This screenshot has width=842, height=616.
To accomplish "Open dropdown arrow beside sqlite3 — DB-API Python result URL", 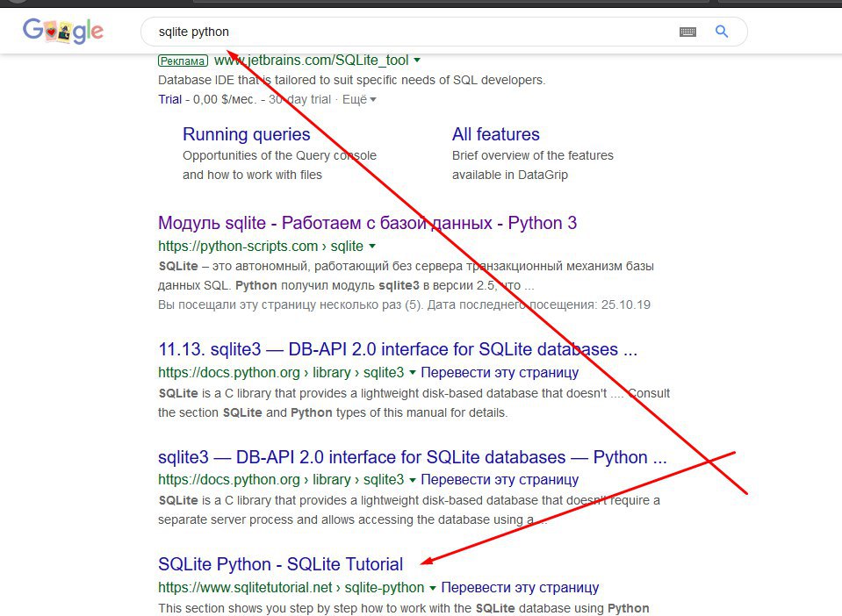I will click(x=413, y=480).
